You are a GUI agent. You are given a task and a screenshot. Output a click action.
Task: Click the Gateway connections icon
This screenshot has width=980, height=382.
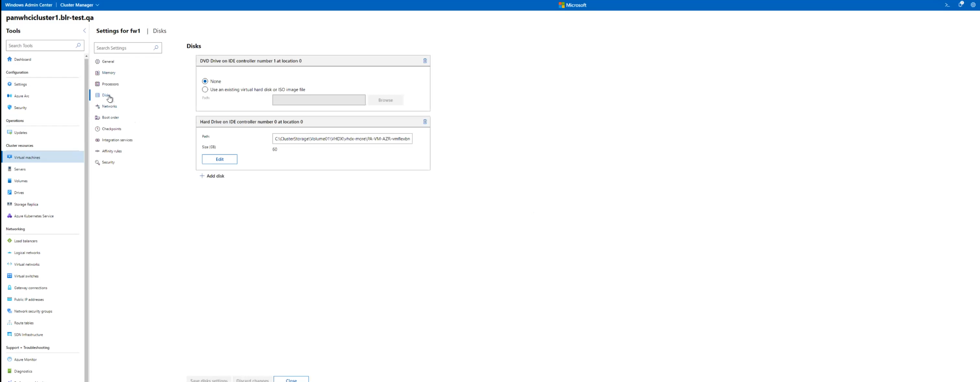tap(10, 287)
